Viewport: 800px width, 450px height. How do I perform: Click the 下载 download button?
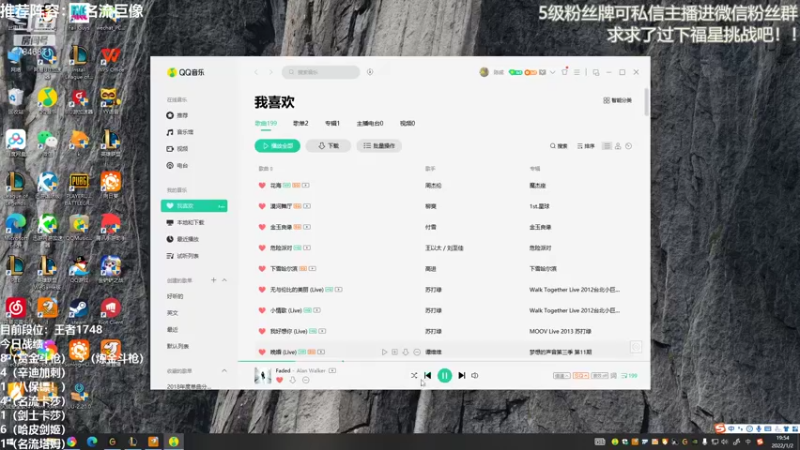pos(328,146)
